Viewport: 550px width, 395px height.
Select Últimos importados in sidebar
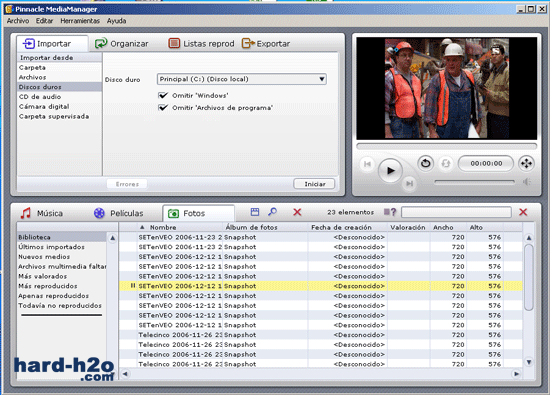[x=61, y=247]
